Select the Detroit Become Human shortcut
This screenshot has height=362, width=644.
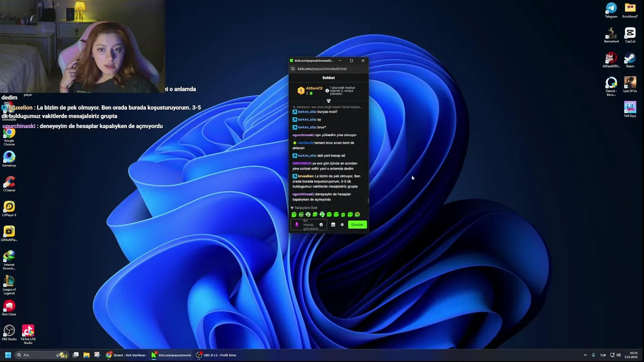(611, 86)
